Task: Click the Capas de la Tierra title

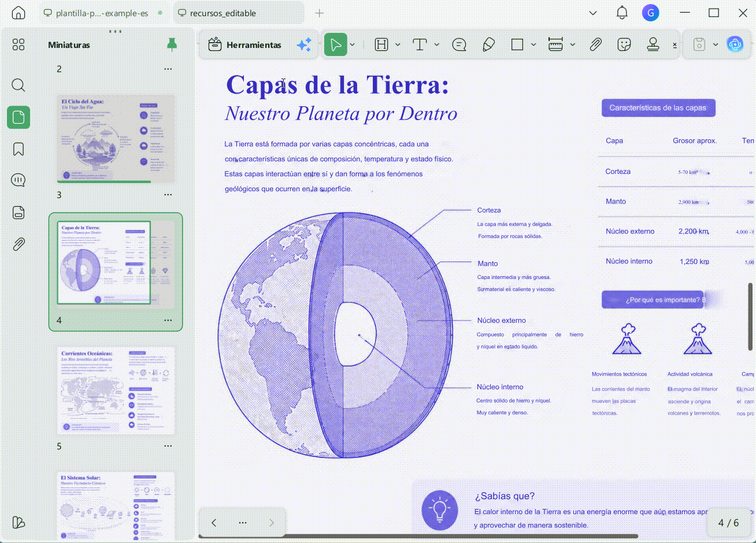Action: [x=337, y=85]
